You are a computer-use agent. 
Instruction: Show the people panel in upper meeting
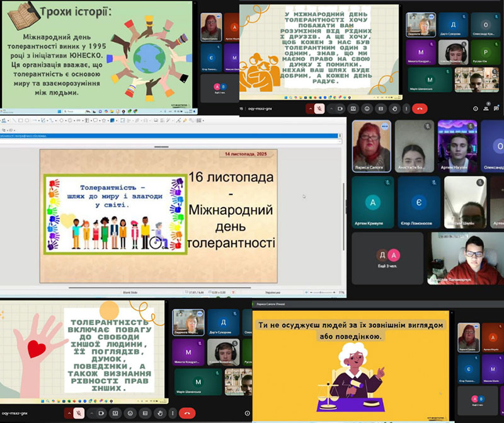pos(486,108)
